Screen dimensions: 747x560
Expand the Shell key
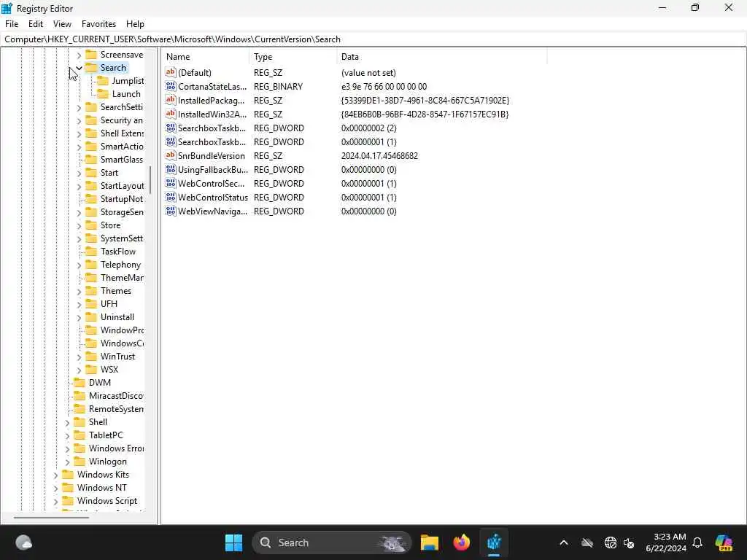point(68,422)
